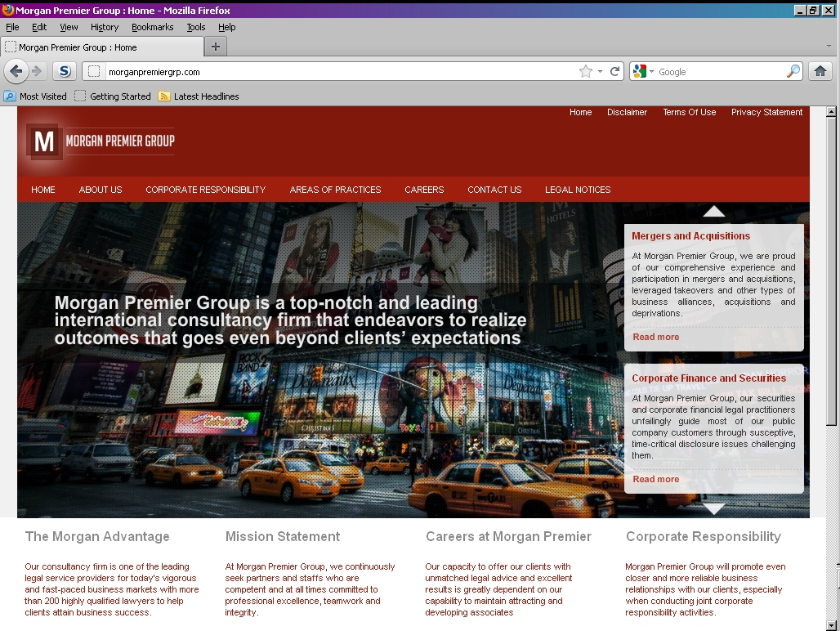Click the Most Visited bookmark icon

pyautogui.click(x=10, y=96)
